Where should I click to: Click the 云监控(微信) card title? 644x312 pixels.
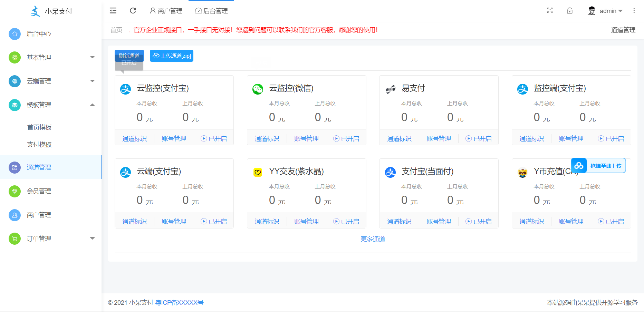tap(291, 88)
